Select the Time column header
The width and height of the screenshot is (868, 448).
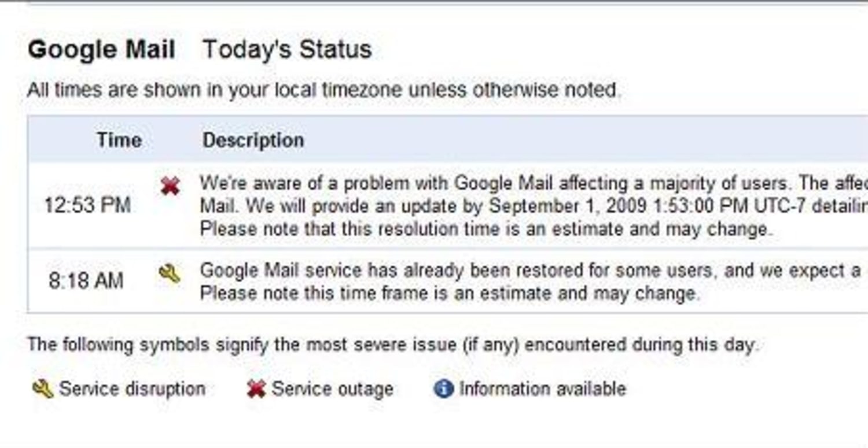[119, 140]
